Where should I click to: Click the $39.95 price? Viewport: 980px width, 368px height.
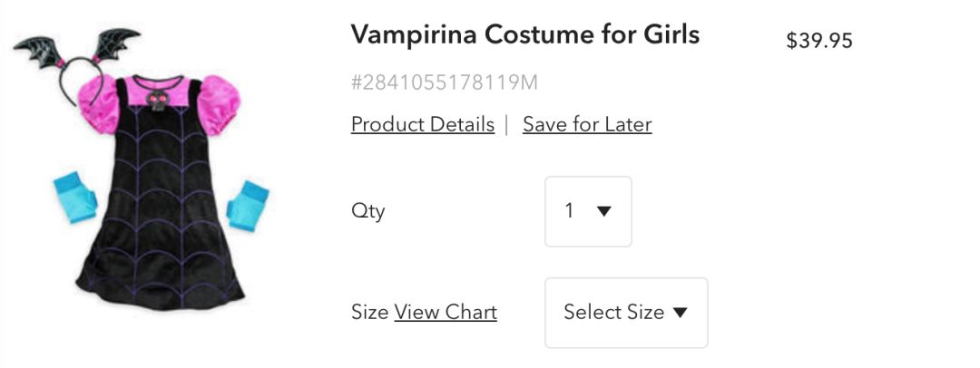819,41
